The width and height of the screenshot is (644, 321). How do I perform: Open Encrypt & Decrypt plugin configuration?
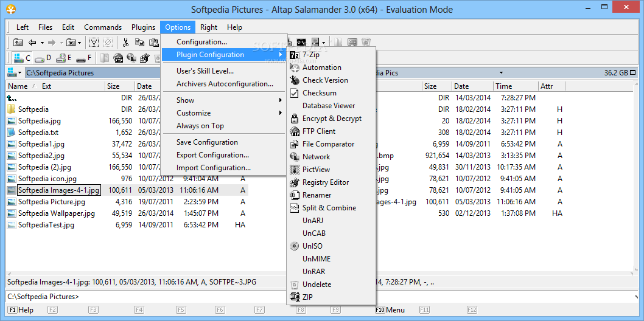(x=331, y=119)
